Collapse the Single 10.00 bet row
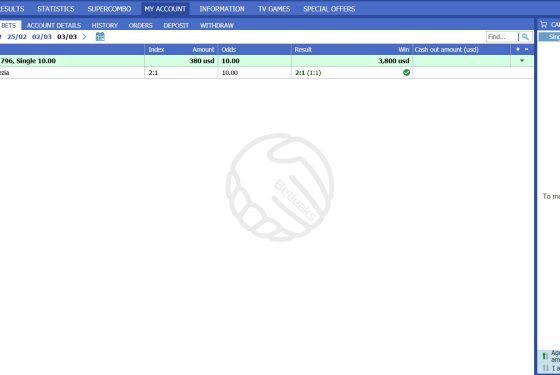 [x=522, y=61]
